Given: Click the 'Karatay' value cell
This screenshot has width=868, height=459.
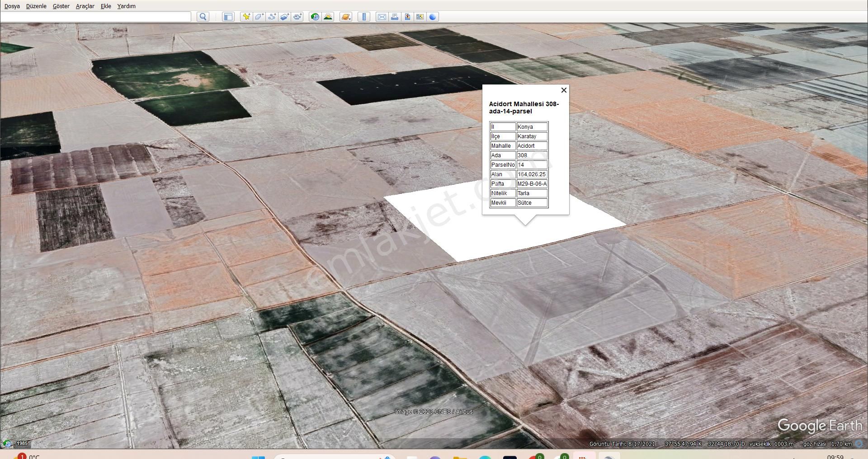Looking at the screenshot, I should [x=532, y=136].
